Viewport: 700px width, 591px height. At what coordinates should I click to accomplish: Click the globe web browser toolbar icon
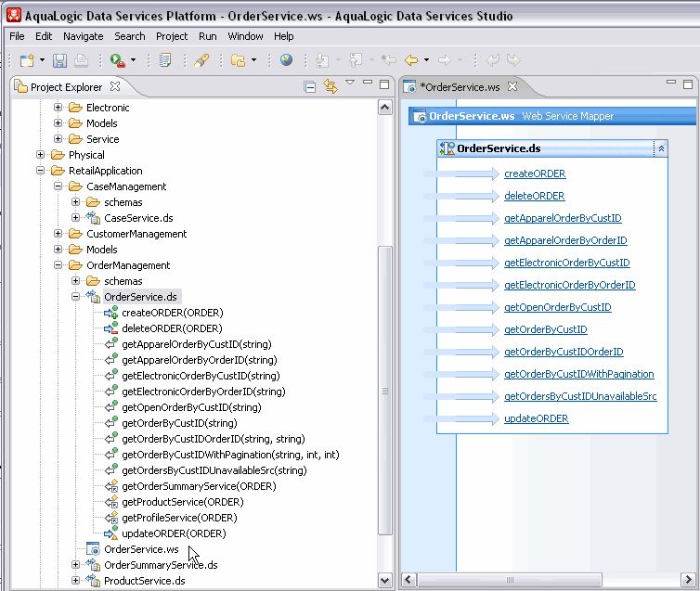pyautogui.click(x=286, y=59)
